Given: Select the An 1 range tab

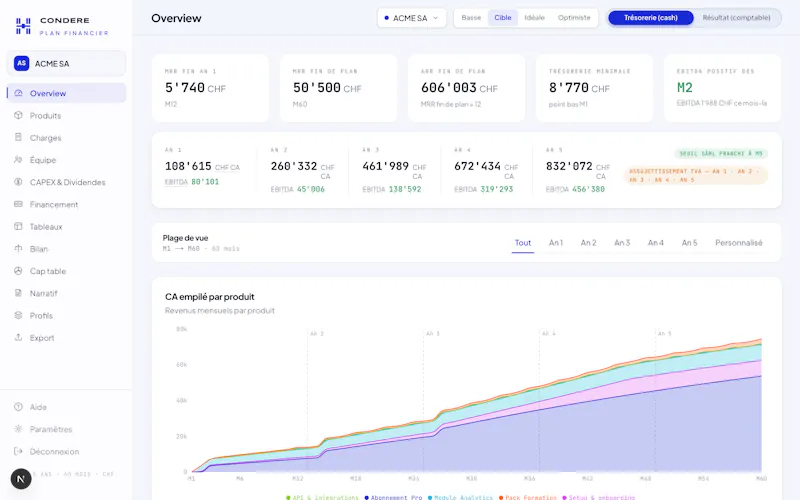Looking at the screenshot, I should 556,243.
